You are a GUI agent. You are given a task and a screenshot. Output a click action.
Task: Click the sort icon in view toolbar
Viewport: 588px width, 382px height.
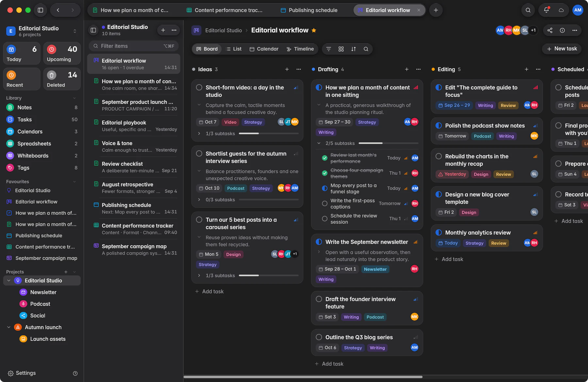[353, 49]
